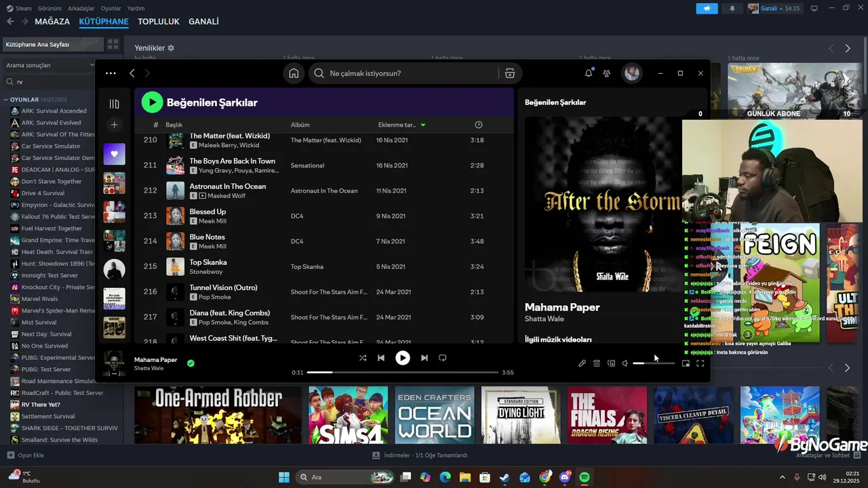Select RV There Yet? in Steam library
The width and height of the screenshot is (868, 488).
[41, 405]
